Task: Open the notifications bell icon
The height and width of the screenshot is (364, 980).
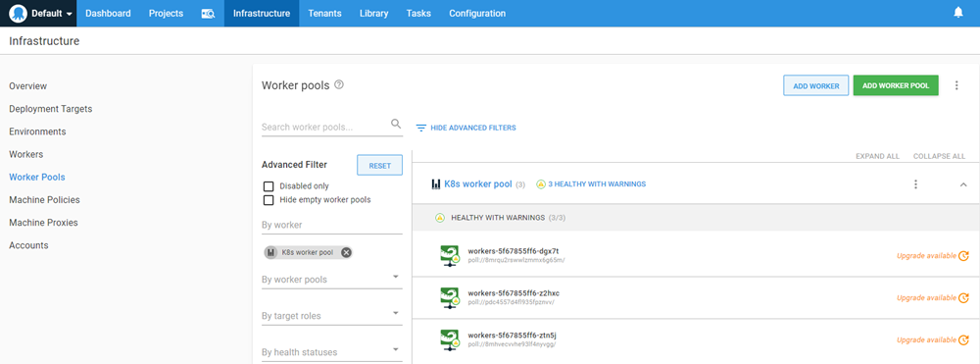Action: pyautogui.click(x=958, y=13)
